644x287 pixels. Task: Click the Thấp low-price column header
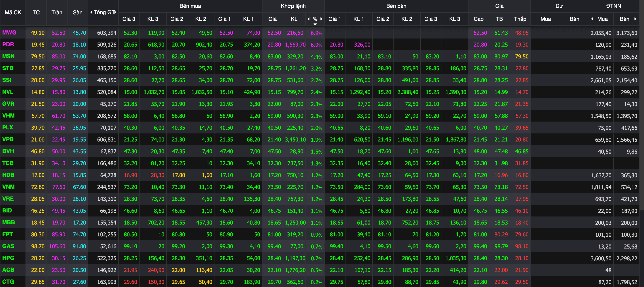(520, 19)
